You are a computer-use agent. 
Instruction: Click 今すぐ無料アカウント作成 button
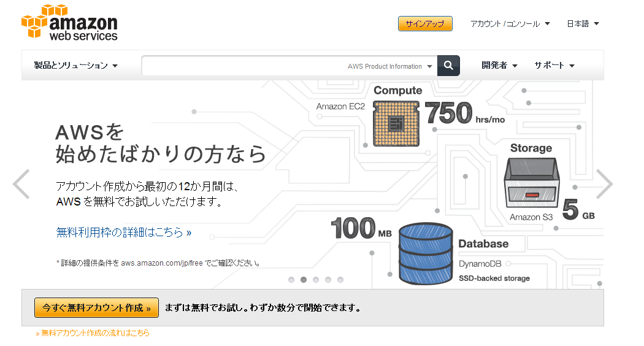(x=96, y=308)
